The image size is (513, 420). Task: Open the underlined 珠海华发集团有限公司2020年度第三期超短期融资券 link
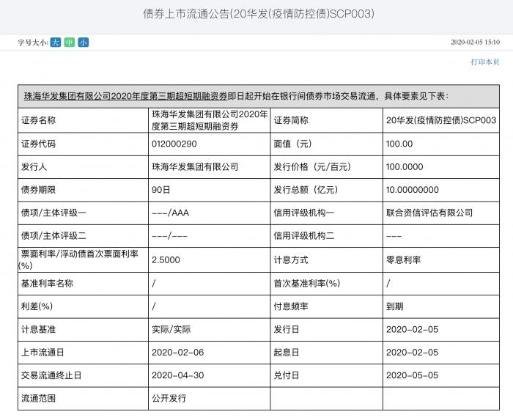click(x=125, y=96)
